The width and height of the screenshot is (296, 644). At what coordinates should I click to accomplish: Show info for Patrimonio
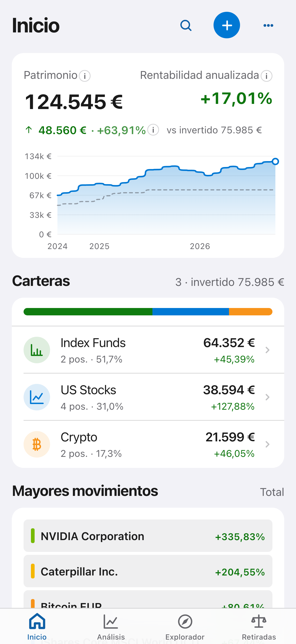[x=85, y=76]
